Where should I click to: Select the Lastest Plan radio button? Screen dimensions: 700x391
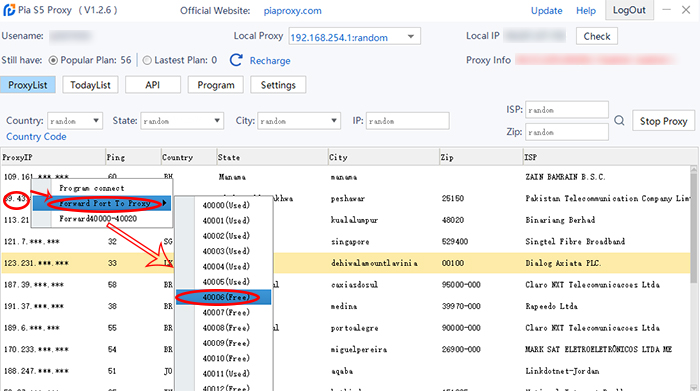pyautogui.click(x=147, y=60)
